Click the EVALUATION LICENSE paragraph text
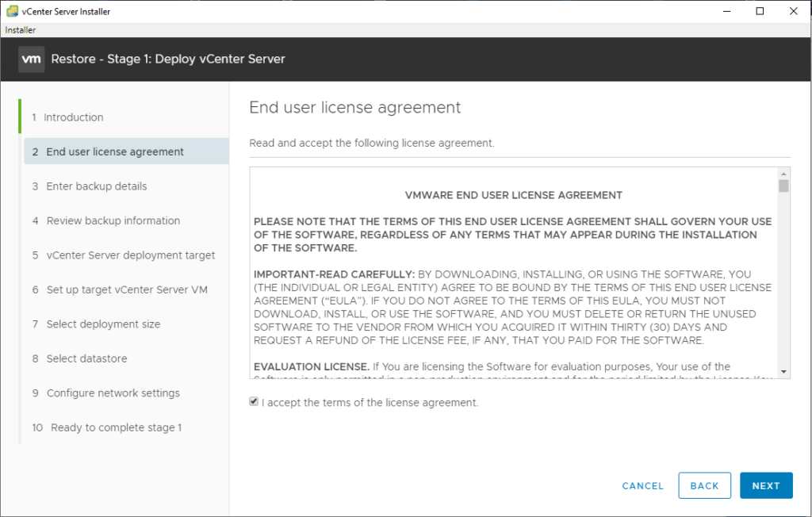 click(513, 370)
